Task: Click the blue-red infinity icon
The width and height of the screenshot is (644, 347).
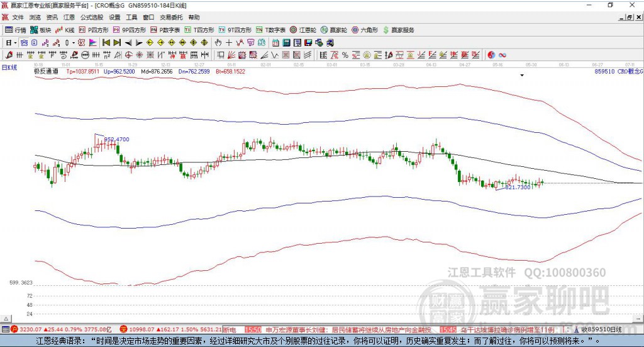Action: [502, 55]
